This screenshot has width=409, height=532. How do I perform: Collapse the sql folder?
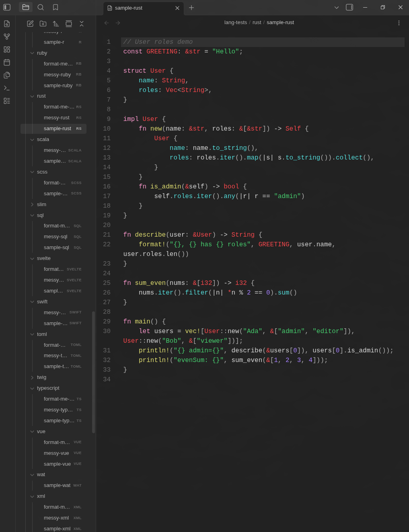[x=53, y=215]
